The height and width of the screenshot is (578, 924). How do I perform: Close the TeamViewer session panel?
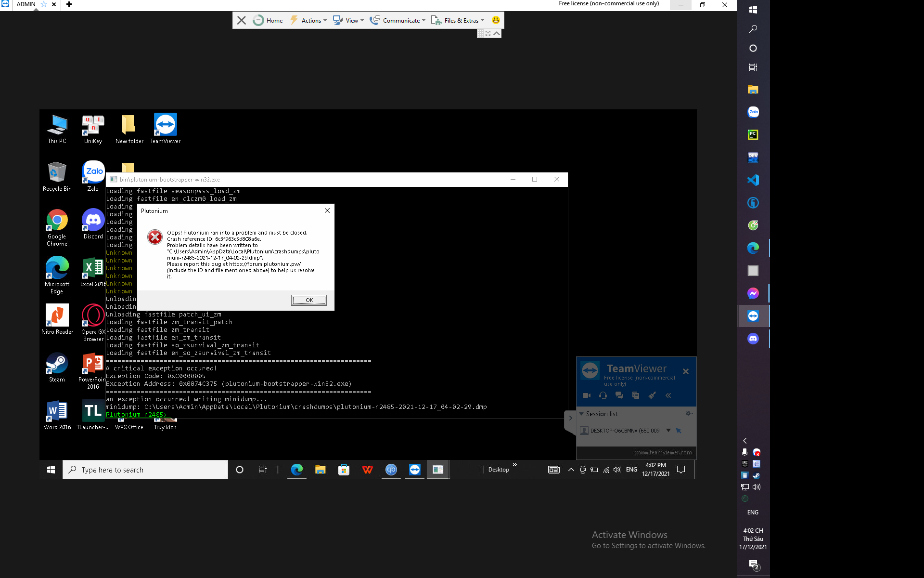tap(686, 371)
